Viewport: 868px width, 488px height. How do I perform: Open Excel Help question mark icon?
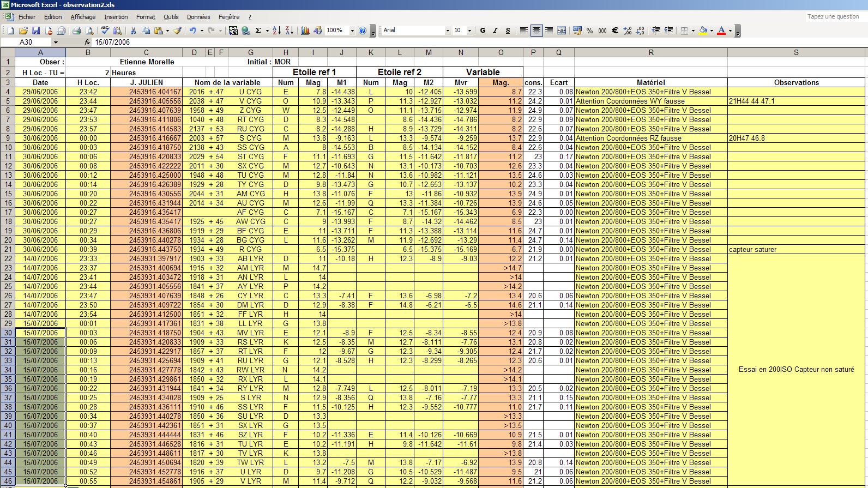tap(363, 31)
